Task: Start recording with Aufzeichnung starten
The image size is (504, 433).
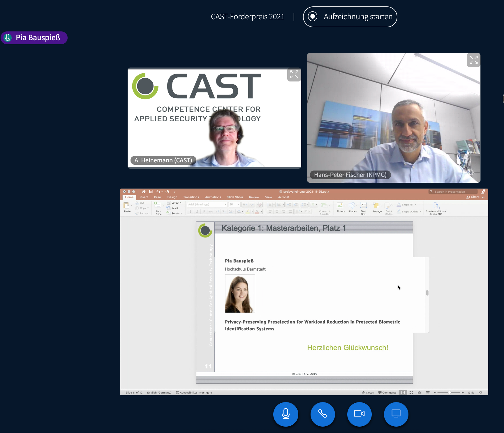Action: click(x=350, y=17)
